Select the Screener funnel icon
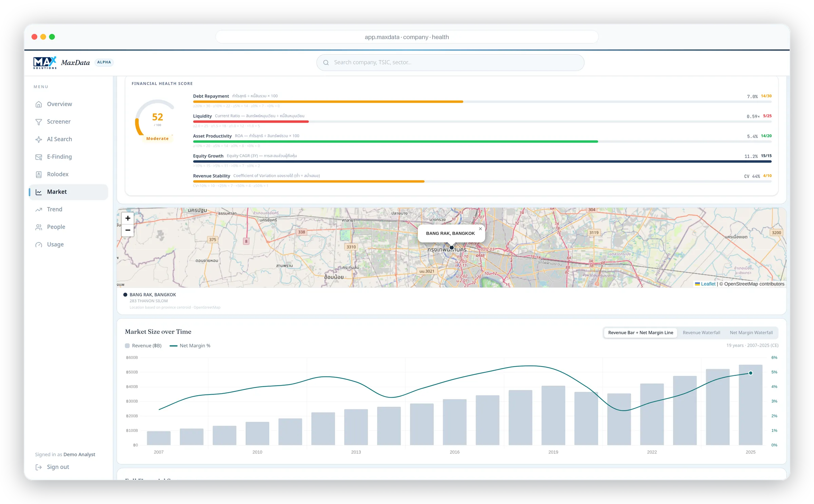 (x=39, y=122)
